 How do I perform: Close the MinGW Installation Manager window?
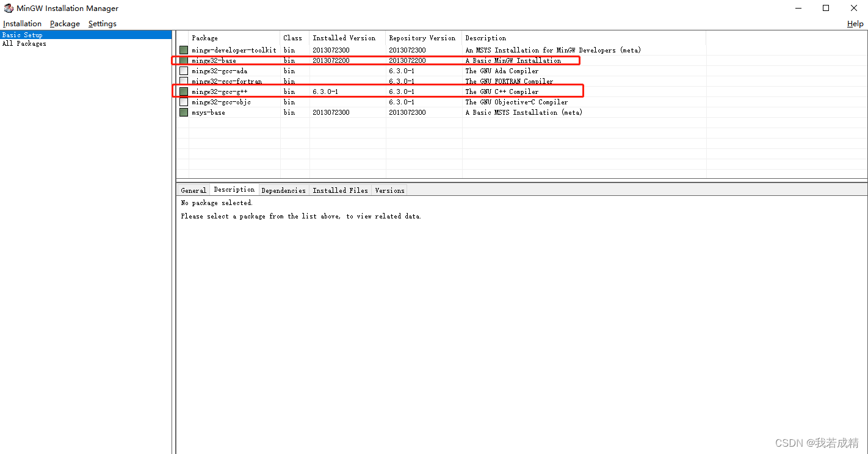coord(854,8)
